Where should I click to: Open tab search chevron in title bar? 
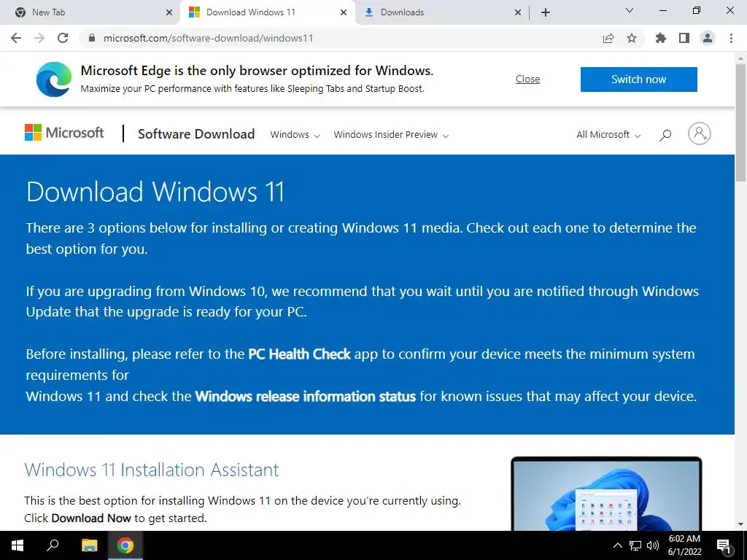pos(630,10)
